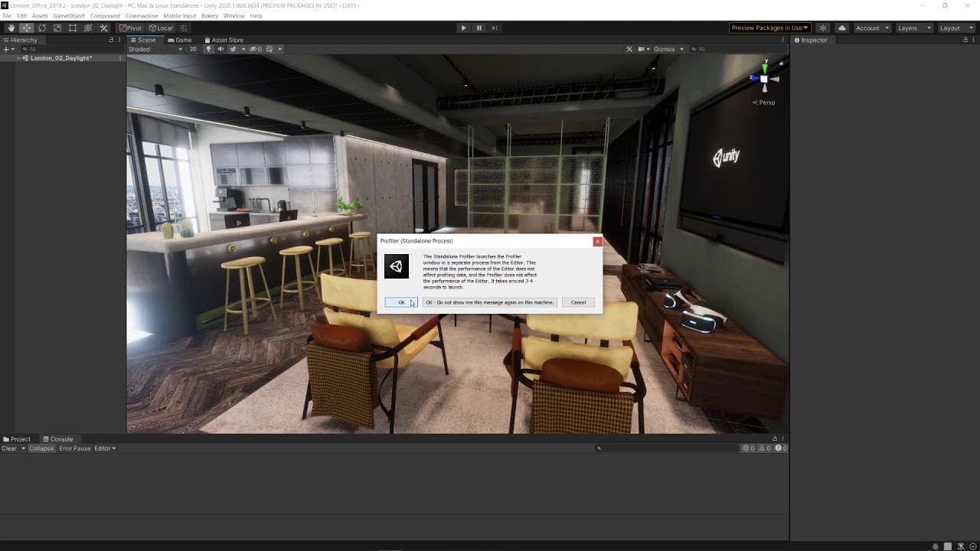
Task: Open Gizmos dropdown
Action: point(668,49)
